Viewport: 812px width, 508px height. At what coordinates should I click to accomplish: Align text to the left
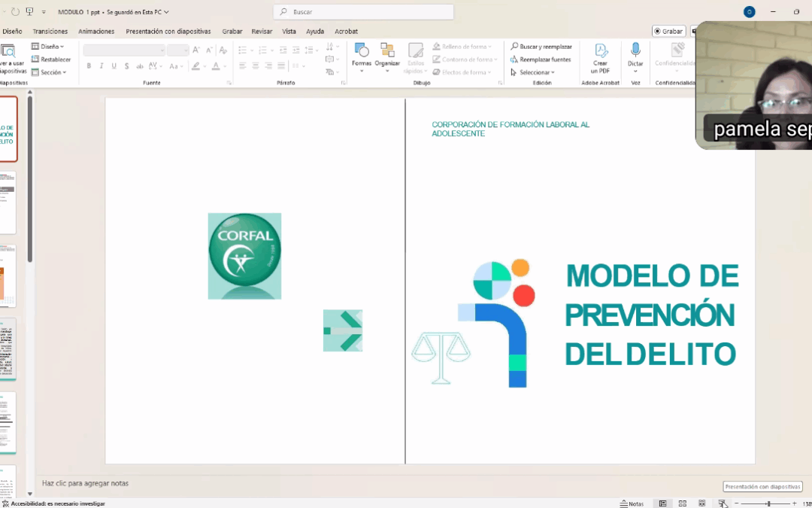tap(242, 65)
